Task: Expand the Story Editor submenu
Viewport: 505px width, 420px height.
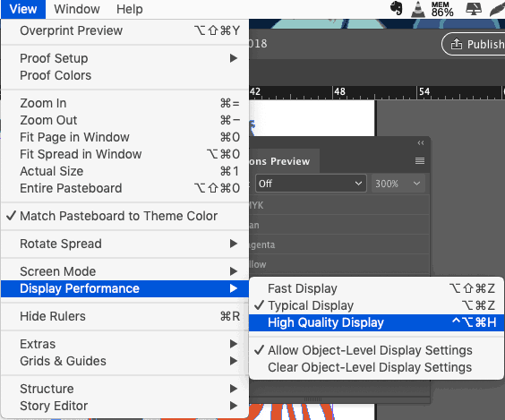Action: click(x=124, y=406)
